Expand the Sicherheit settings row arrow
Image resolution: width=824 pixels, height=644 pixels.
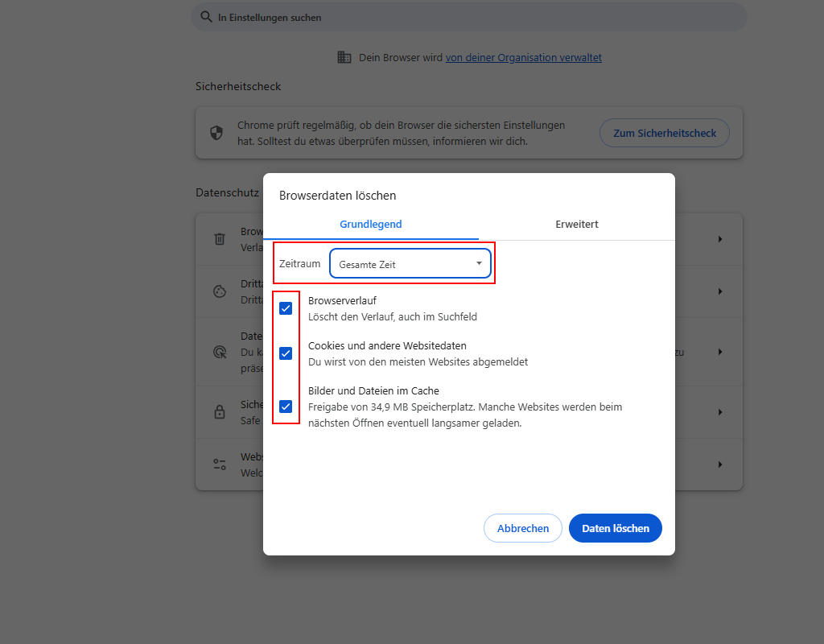tap(720, 411)
